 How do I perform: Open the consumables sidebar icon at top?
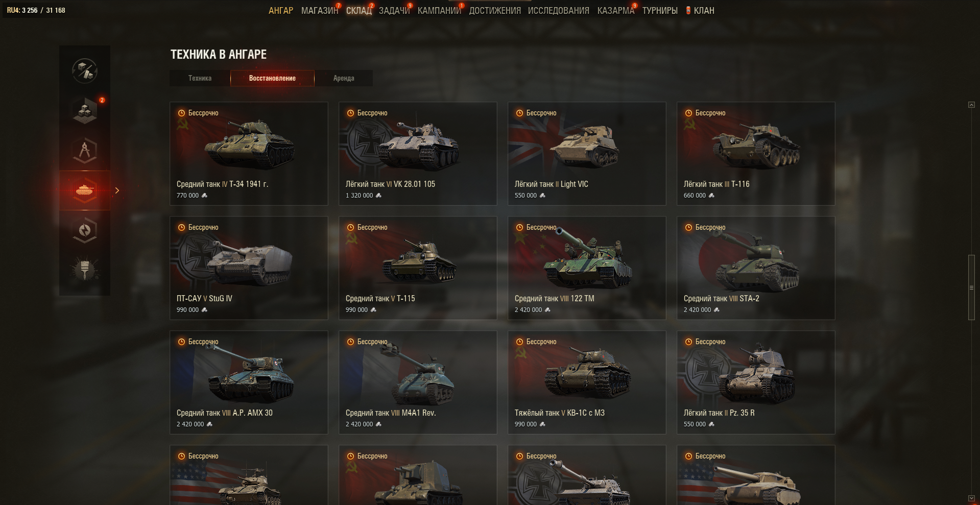coord(85,70)
